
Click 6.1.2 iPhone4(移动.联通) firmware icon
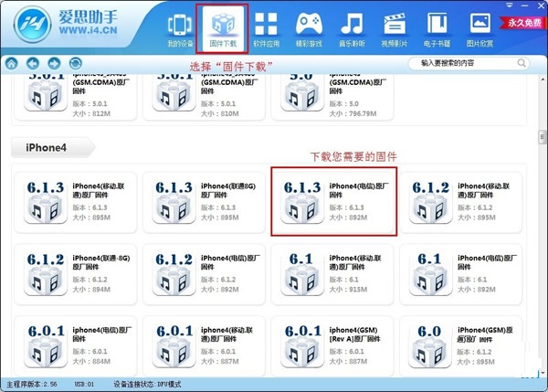coord(430,202)
